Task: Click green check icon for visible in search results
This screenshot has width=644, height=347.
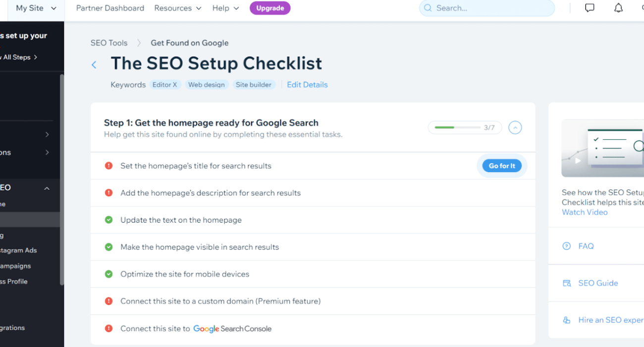Action: [109, 247]
